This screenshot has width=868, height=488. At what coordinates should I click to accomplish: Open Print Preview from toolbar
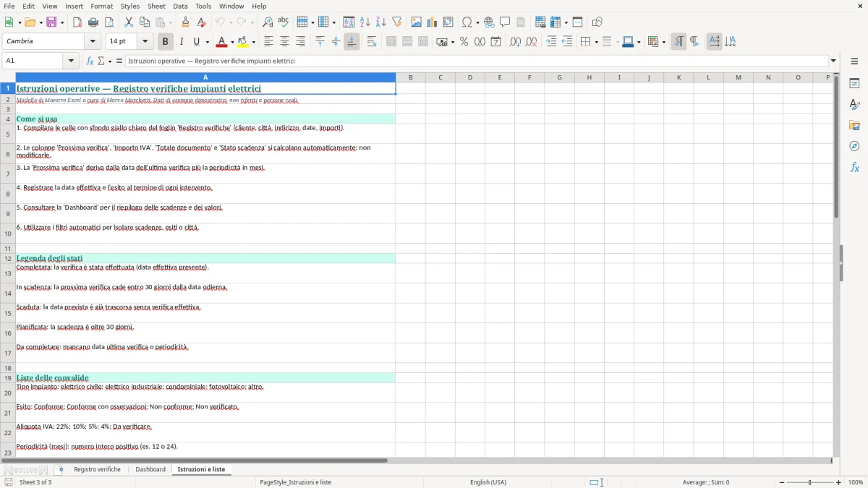[x=109, y=22]
